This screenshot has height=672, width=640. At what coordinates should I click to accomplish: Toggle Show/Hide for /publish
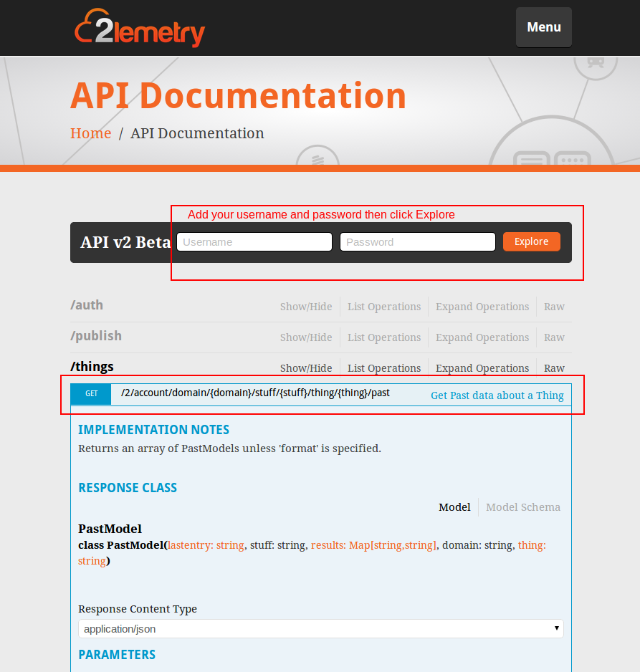pos(306,337)
